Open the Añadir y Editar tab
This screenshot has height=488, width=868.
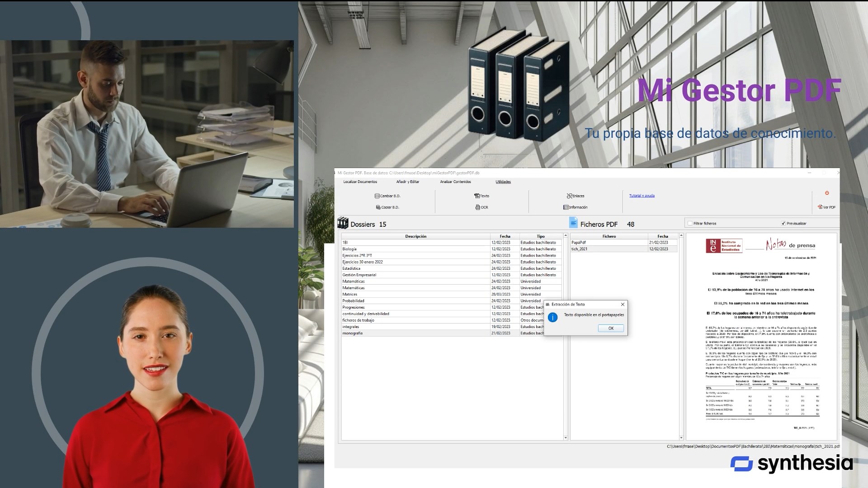[x=407, y=182]
